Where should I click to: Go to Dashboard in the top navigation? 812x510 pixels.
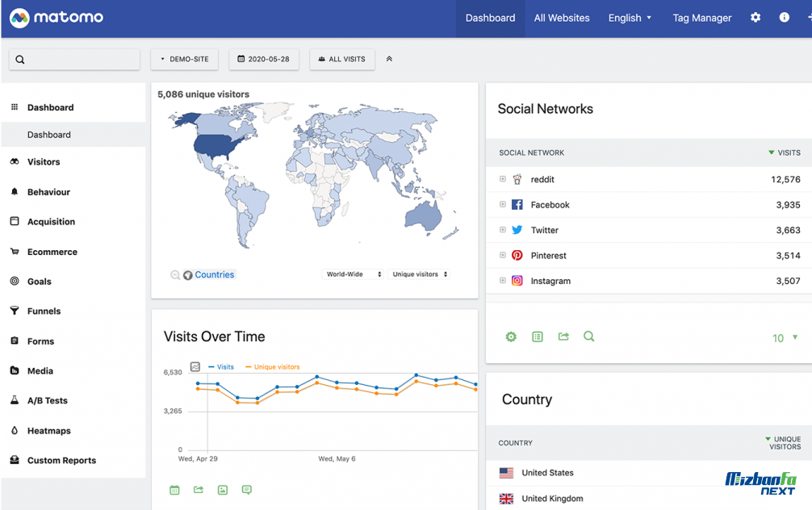[490, 18]
